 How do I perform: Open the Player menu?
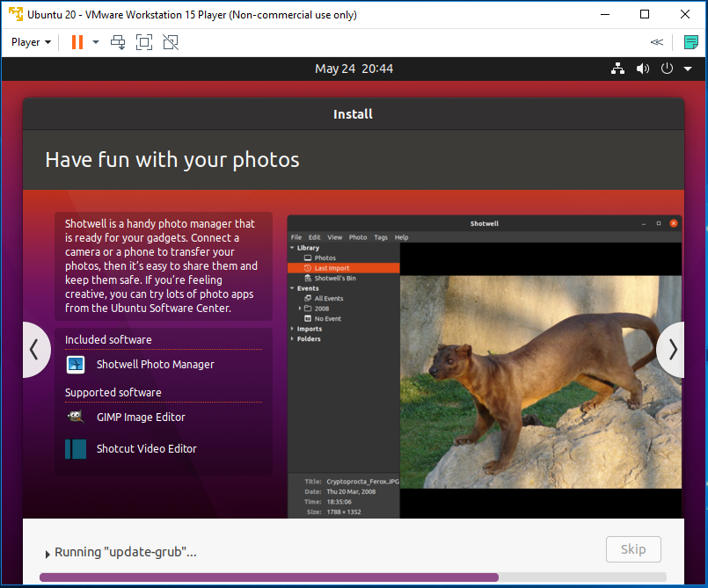point(31,42)
